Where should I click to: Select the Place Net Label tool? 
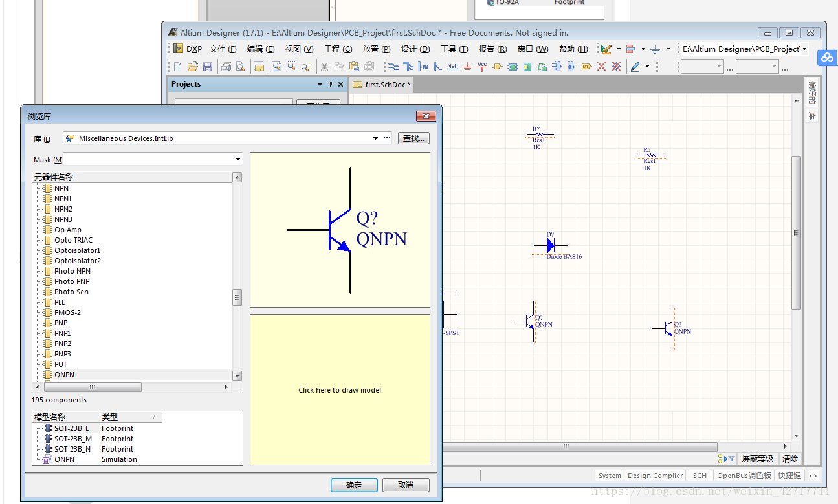452,67
